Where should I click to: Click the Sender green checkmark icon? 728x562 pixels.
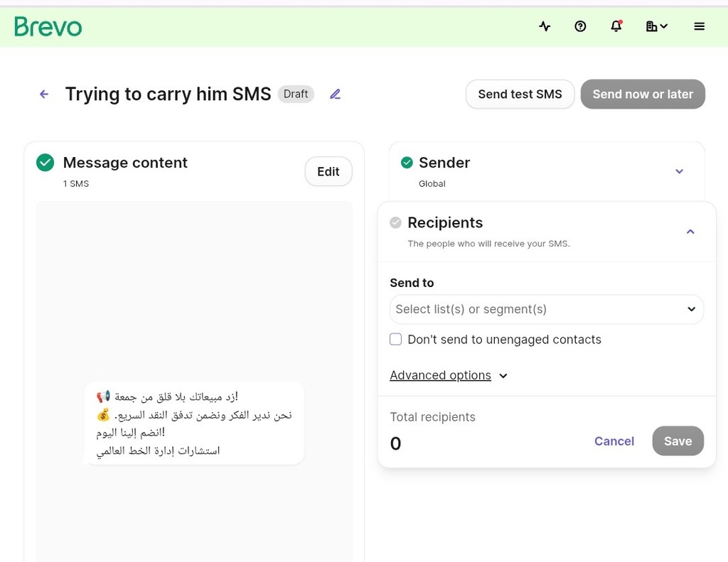tap(407, 163)
